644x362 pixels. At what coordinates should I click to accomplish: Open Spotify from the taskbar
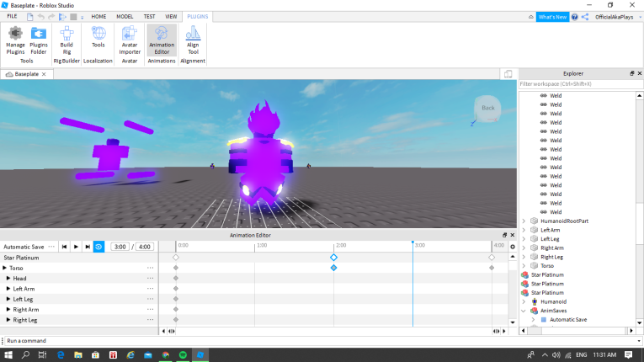tap(183, 354)
